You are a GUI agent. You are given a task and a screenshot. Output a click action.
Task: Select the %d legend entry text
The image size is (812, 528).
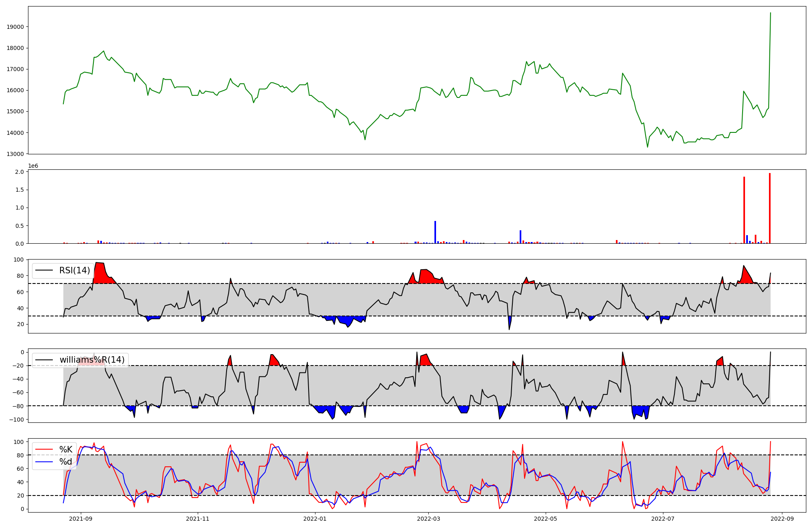pyautogui.click(x=66, y=462)
